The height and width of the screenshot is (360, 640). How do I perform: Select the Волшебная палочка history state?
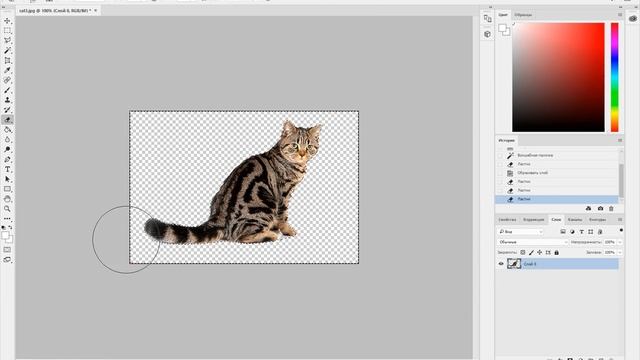[x=557, y=156]
